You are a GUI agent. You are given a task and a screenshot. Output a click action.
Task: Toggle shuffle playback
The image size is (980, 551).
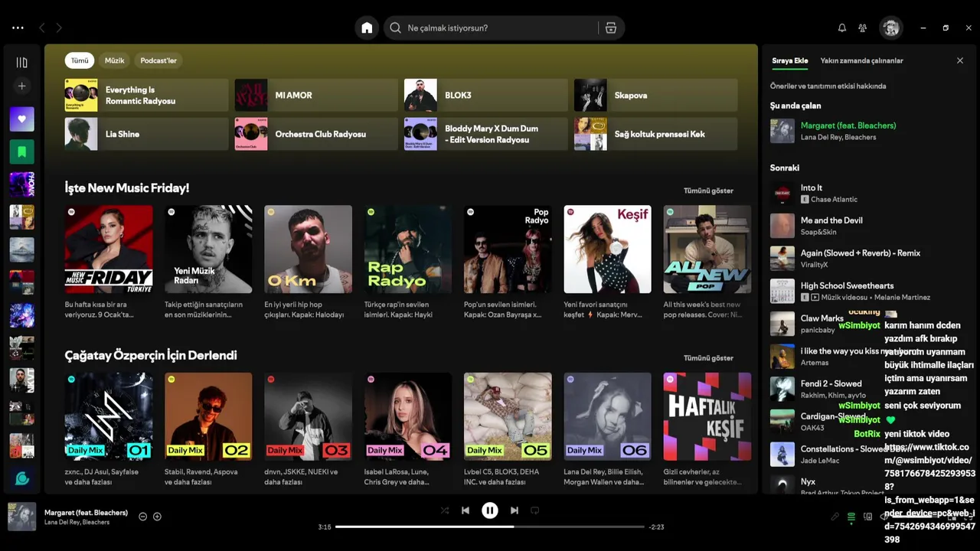445,510
